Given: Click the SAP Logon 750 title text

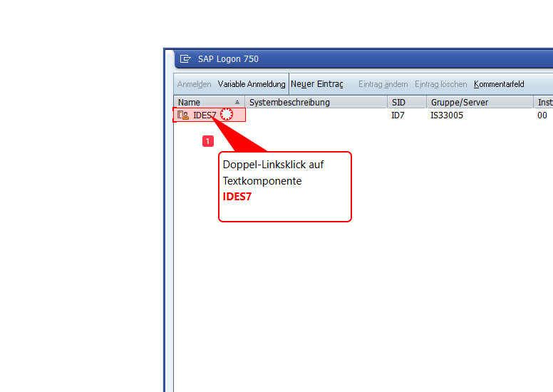Looking at the screenshot, I should (x=228, y=59).
